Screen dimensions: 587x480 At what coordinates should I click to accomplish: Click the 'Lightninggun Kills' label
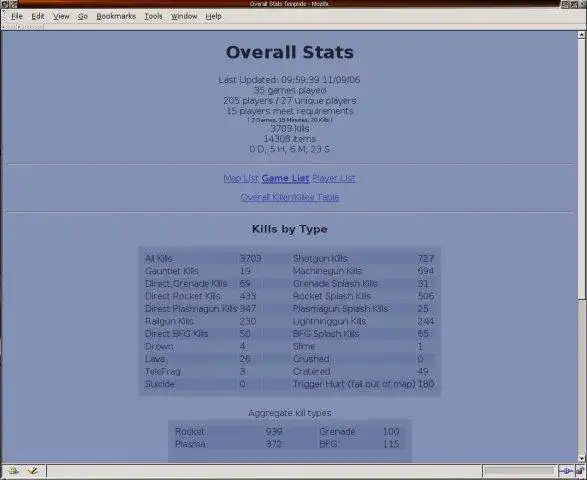329,321
